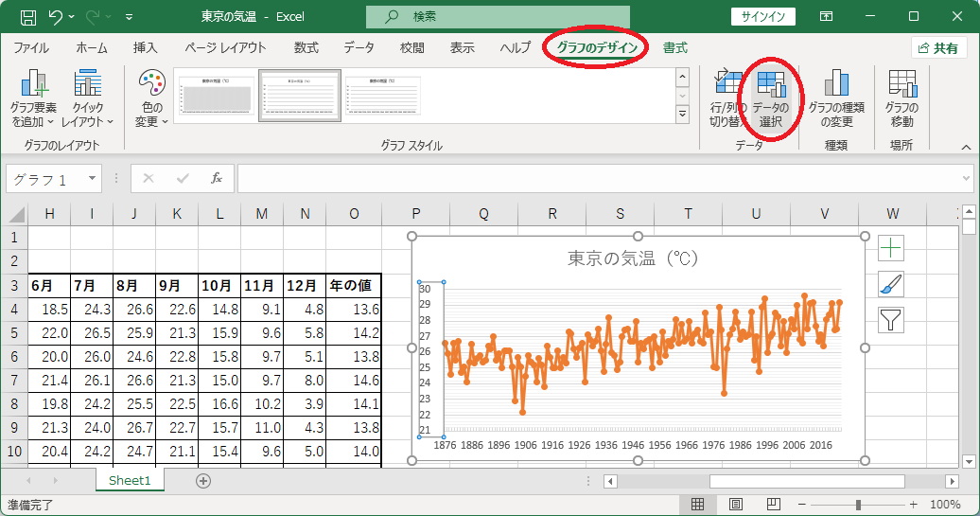Open the ファイル tab
The width and height of the screenshot is (980, 516).
(x=31, y=48)
